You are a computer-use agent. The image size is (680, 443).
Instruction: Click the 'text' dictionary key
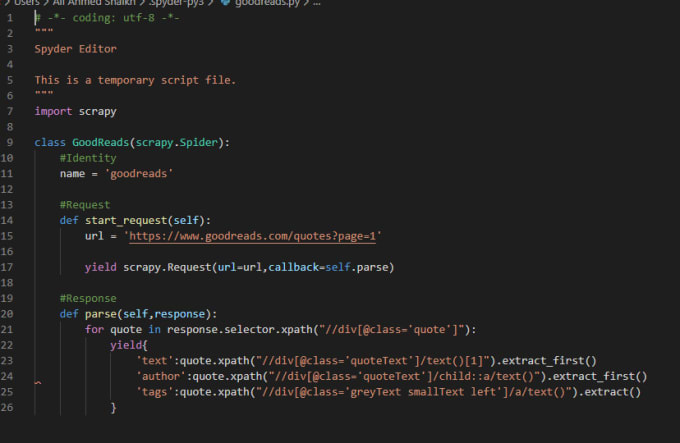pos(154,361)
